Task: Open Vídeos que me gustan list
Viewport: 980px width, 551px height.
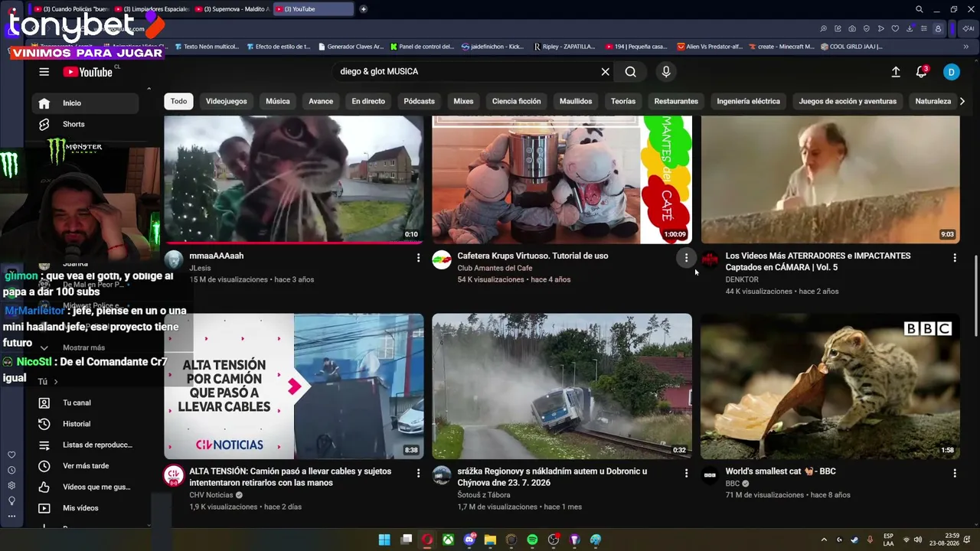Action: [86, 487]
